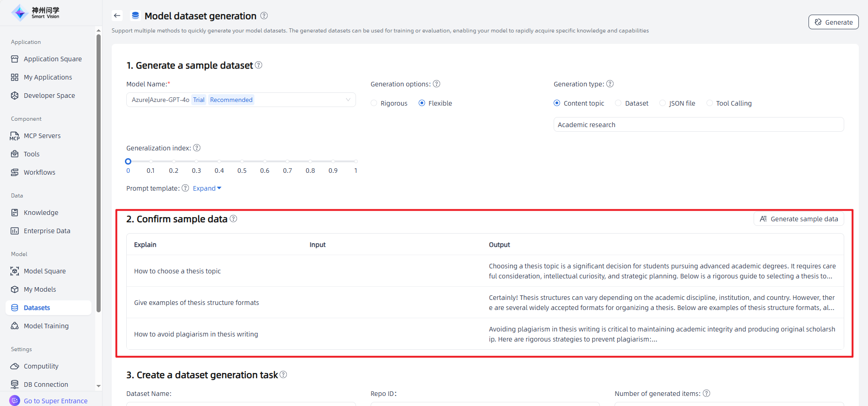Click the back arrow icon
The height and width of the screenshot is (406, 868).
tap(117, 16)
